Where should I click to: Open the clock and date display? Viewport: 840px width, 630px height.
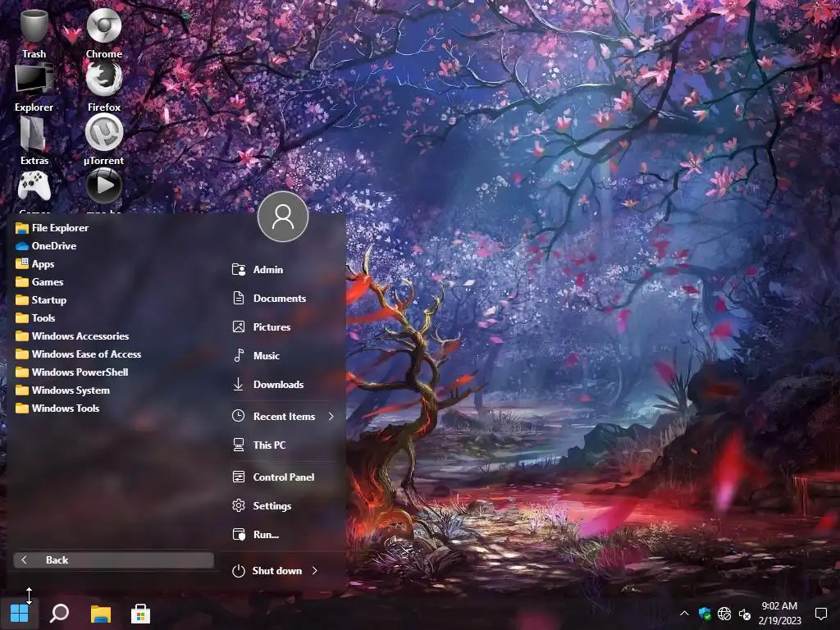pos(779,614)
